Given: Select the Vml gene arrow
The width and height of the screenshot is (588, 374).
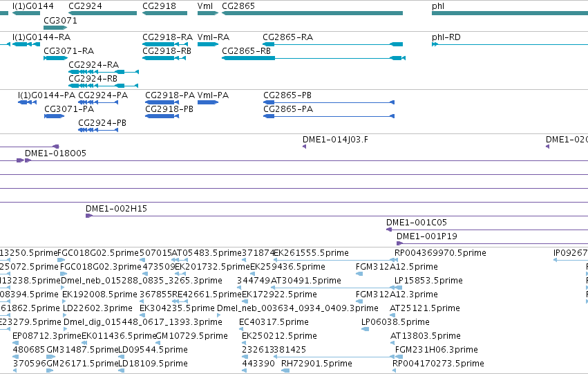Looking at the screenshot, I should point(208,13).
